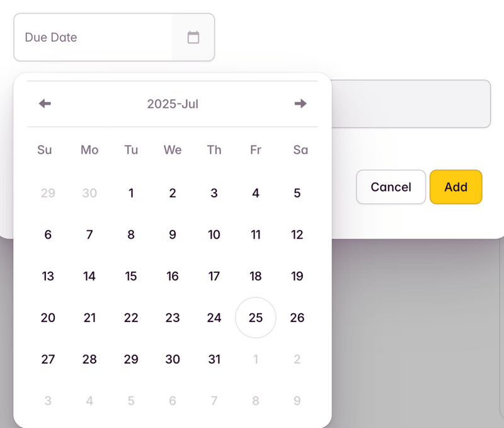
Task: Select July 25 on the calendar
Action: click(255, 318)
